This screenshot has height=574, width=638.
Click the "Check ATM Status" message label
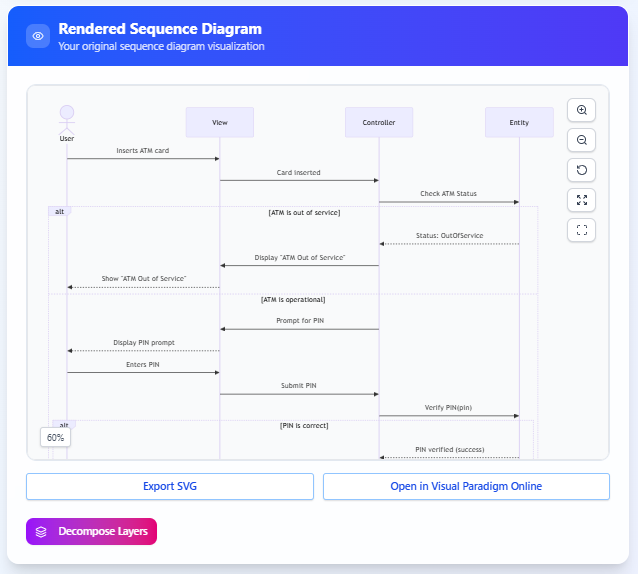click(x=448, y=193)
